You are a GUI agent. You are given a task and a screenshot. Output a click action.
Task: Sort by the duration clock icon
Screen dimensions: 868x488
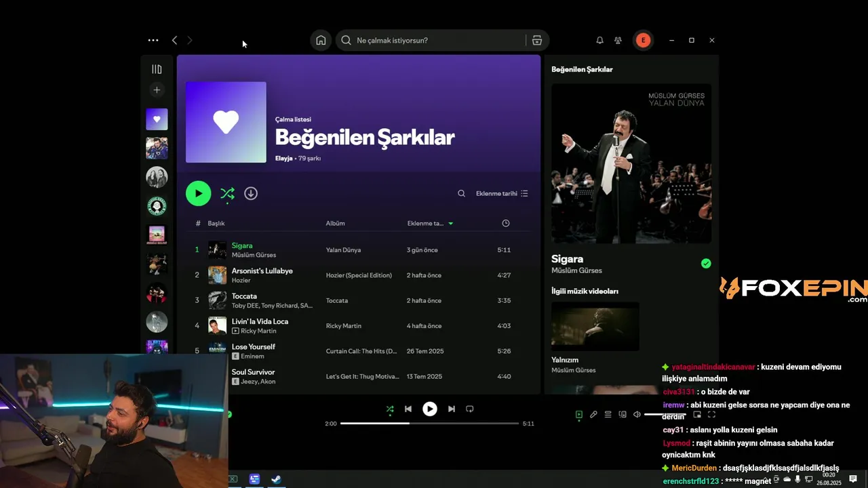pos(505,223)
